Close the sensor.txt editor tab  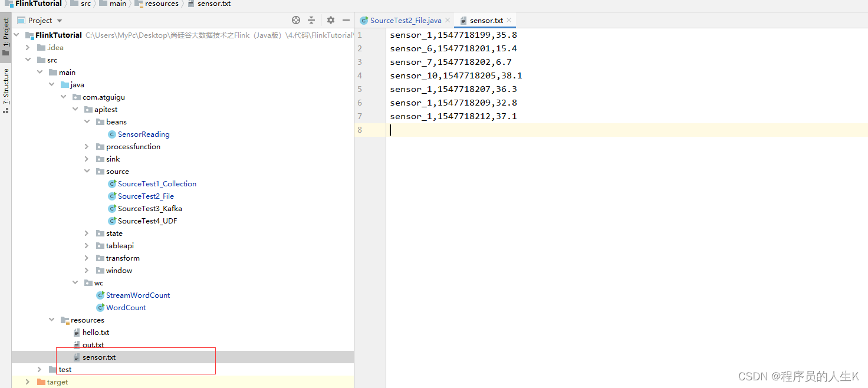click(509, 20)
